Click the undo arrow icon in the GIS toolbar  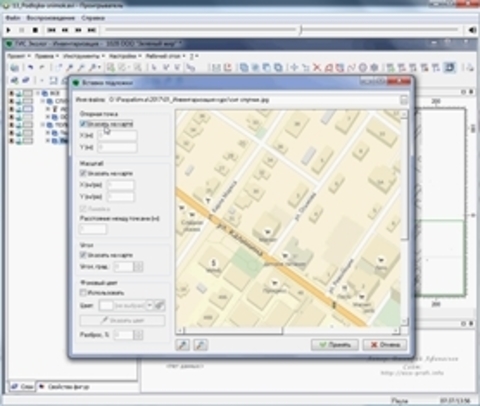pos(30,68)
